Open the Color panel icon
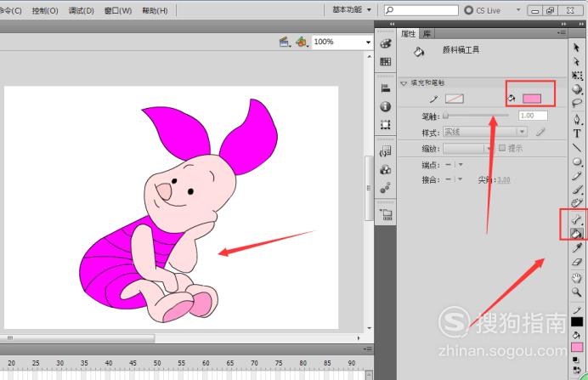Image resolution: width=588 pixels, height=380 pixels. click(x=386, y=44)
